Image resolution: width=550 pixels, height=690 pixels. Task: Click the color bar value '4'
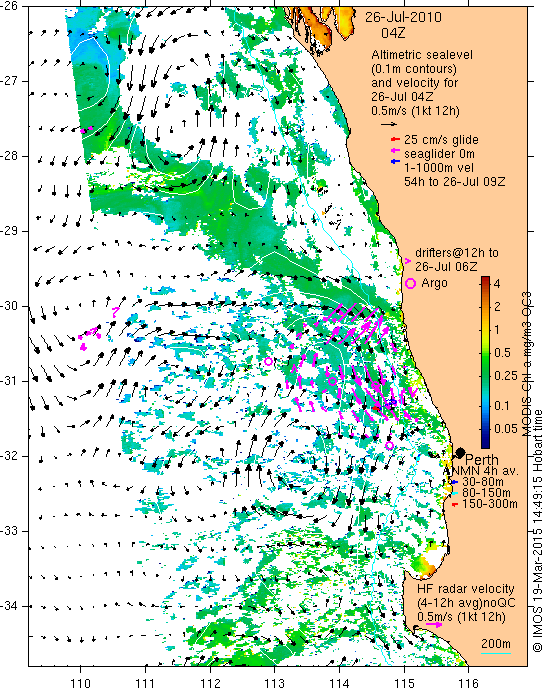497,283
